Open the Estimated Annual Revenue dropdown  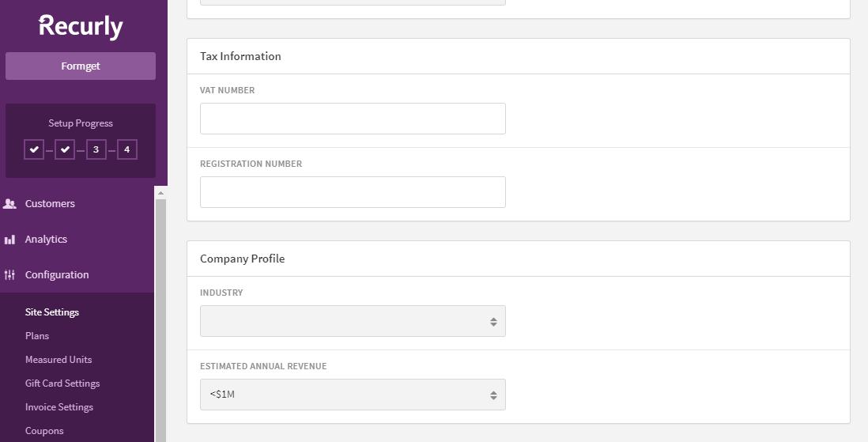[x=353, y=395]
